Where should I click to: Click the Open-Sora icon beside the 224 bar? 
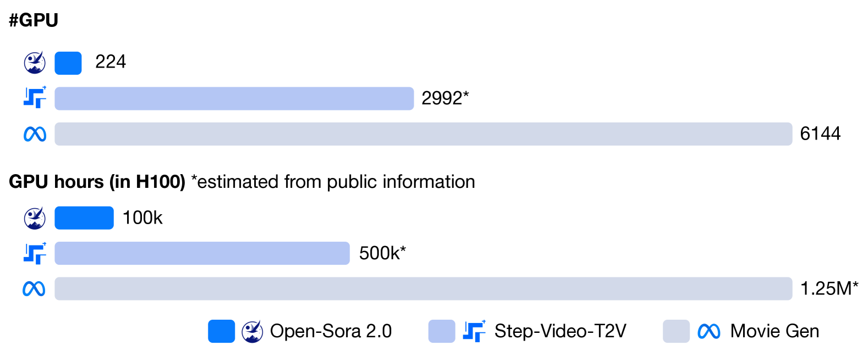click(35, 63)
